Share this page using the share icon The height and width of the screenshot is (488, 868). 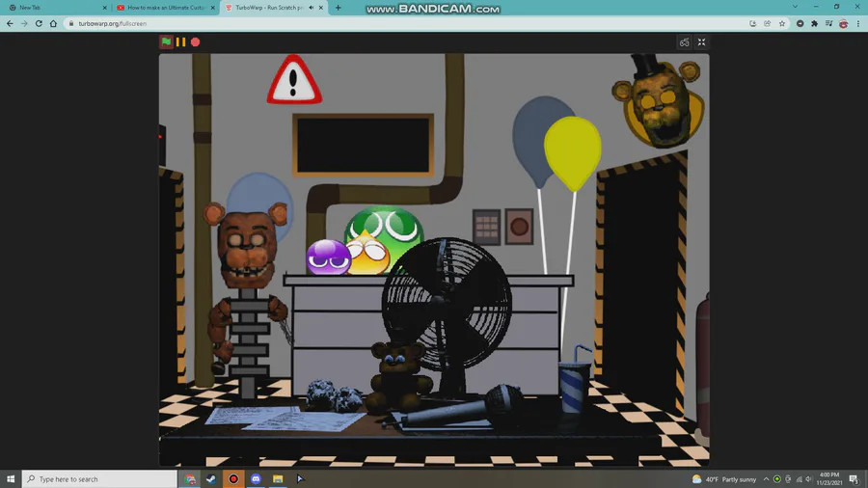768,24
